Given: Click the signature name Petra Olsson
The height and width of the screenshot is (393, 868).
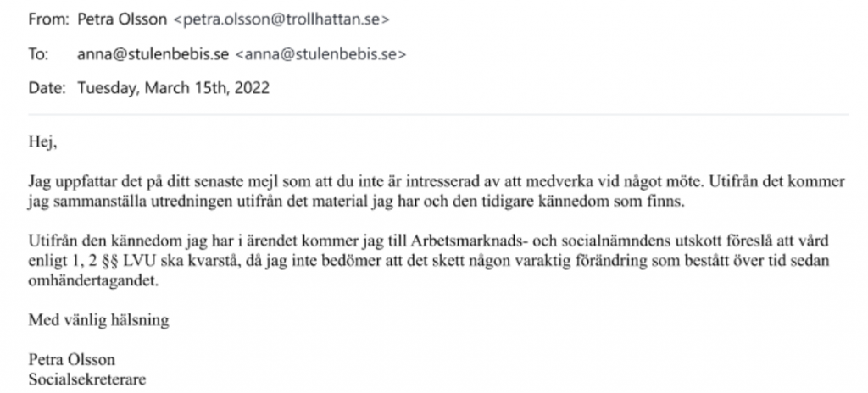Looking at the screenshot, I should [72, 360].
